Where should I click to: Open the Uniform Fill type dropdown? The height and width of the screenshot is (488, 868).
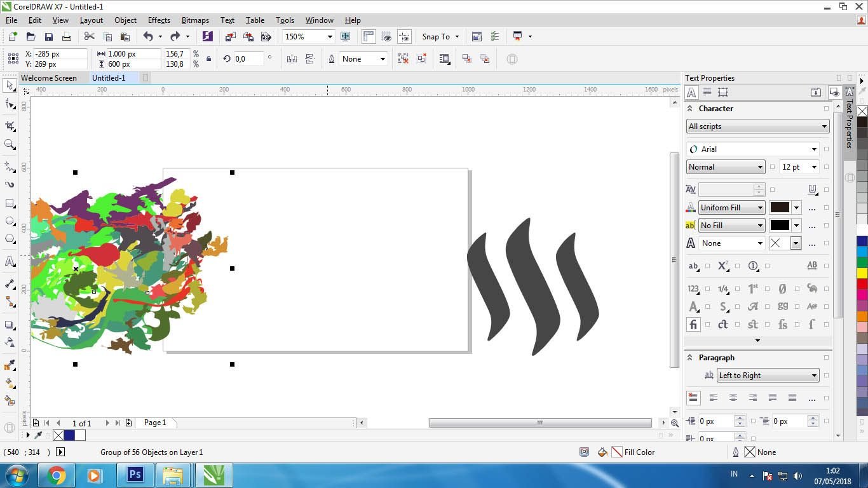pyautogui.click(x=731, y=208)
